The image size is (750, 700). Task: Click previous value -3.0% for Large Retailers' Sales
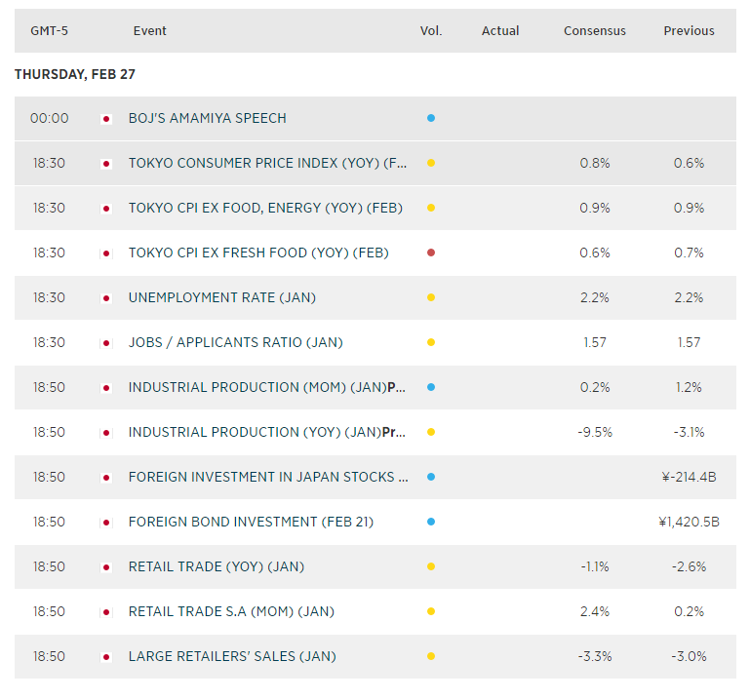[x=689, y=656]
